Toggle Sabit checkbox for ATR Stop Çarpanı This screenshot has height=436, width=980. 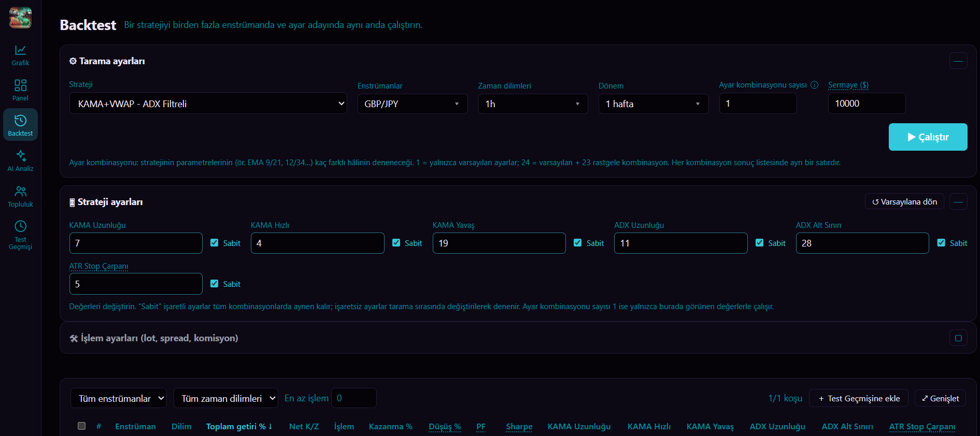(x=214, y=284)
